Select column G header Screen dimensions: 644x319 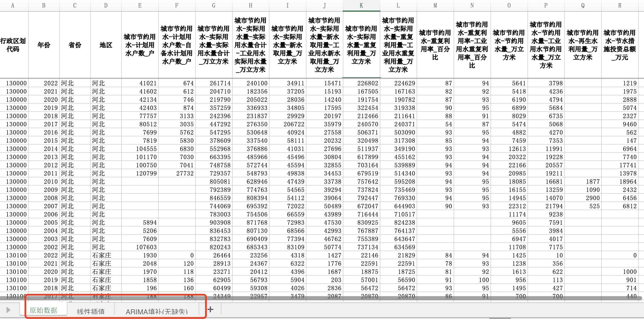coord(214,6)
